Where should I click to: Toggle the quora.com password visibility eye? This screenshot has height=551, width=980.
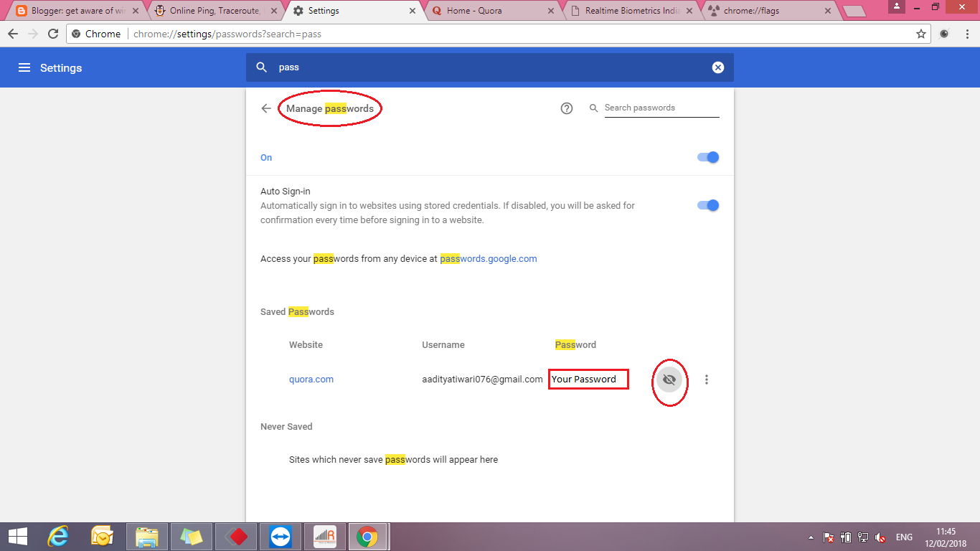click(669, 380)
